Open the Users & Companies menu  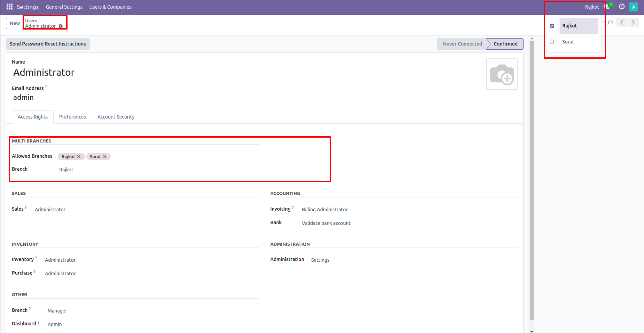click(110, 7)
